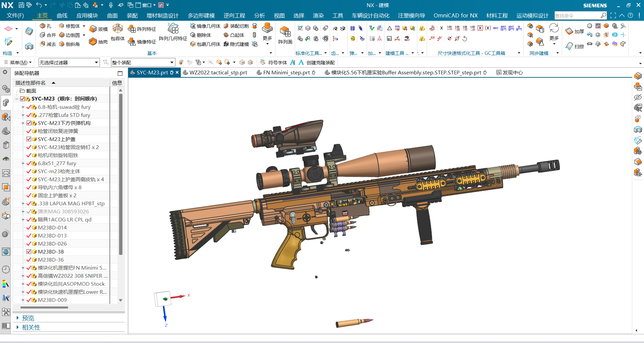644x343 pixels.
Task: Collapse the SYC-M23 root assembly node
Action: 16,99
